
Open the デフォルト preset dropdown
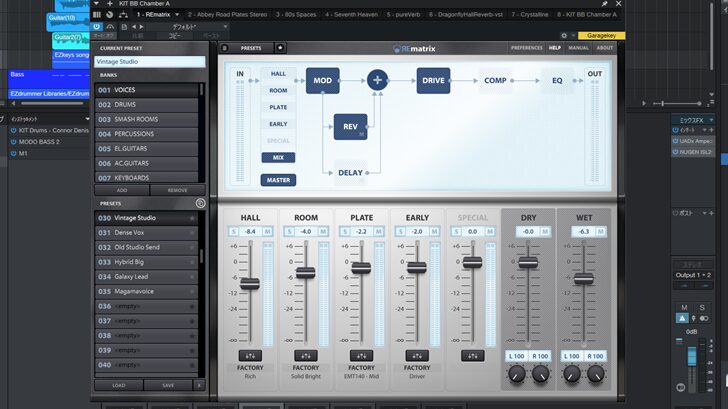(x=225, y=27)
